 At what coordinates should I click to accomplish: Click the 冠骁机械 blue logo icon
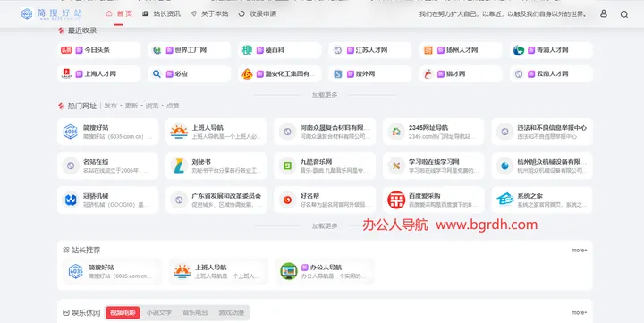(x=71, y=200)
